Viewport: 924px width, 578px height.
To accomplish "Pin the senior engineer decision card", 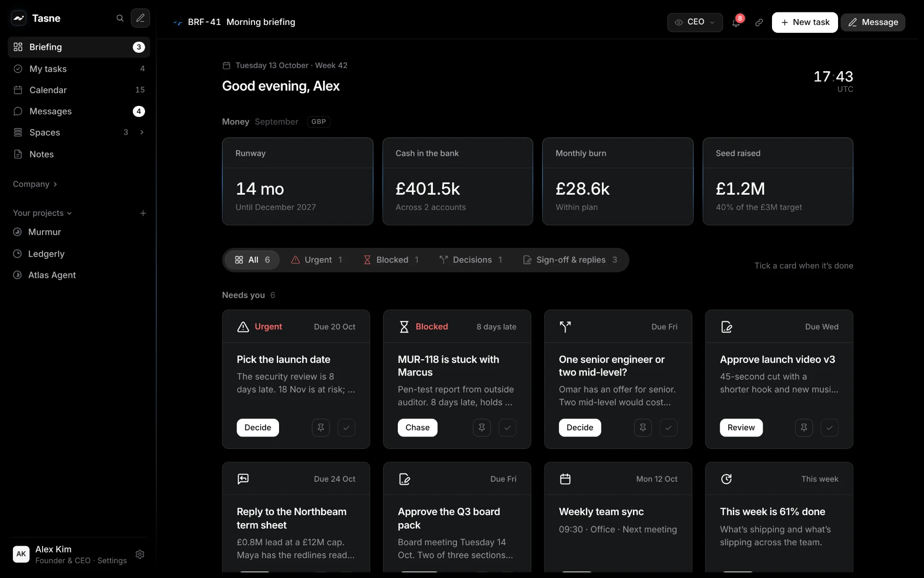I will [x=643, y=428].
